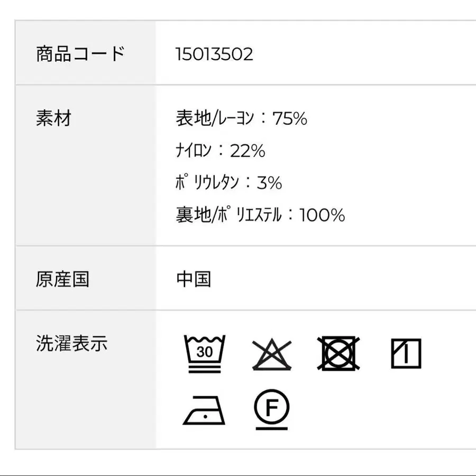The width and height of the screenshot is (476, 476).
Task: Click the 100% lining value
Action: [x=322, y=215]
